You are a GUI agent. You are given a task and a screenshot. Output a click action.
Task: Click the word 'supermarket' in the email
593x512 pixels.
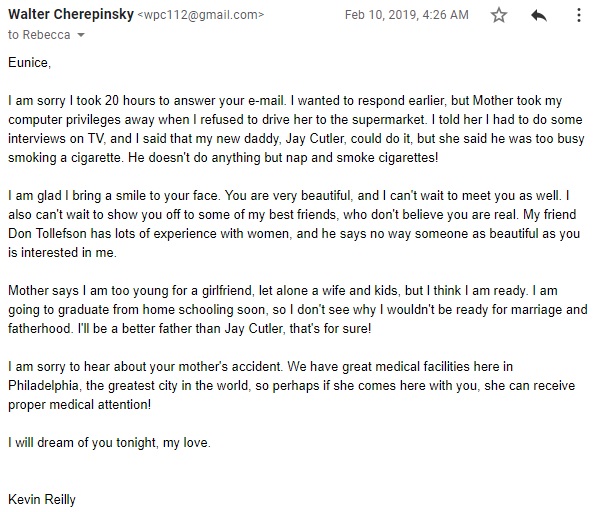(x=388, y=120)
